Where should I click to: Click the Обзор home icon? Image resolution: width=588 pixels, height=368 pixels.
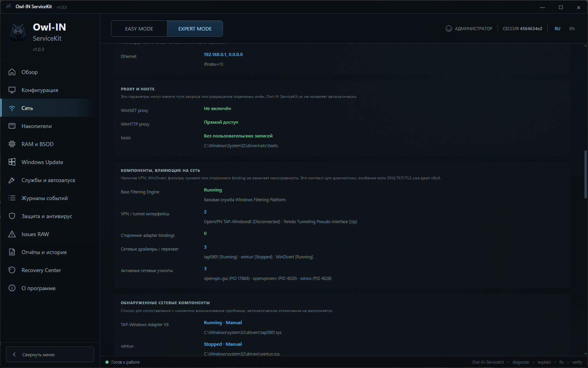pos(12,72)
